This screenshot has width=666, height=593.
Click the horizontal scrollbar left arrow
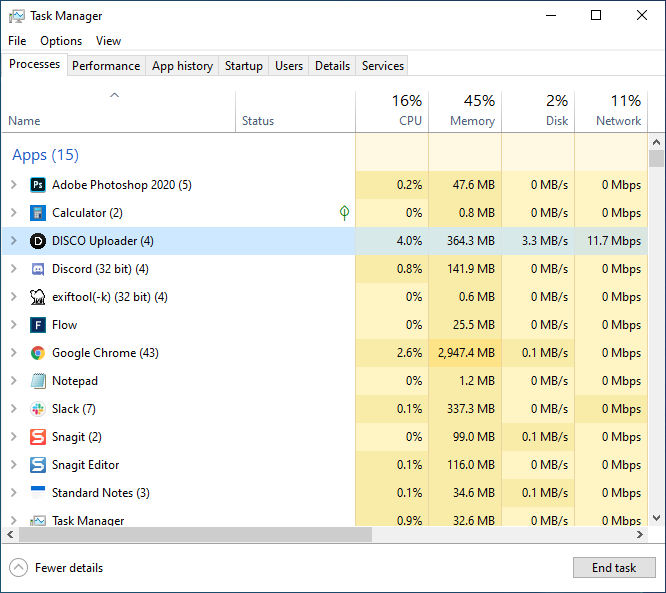10,534
